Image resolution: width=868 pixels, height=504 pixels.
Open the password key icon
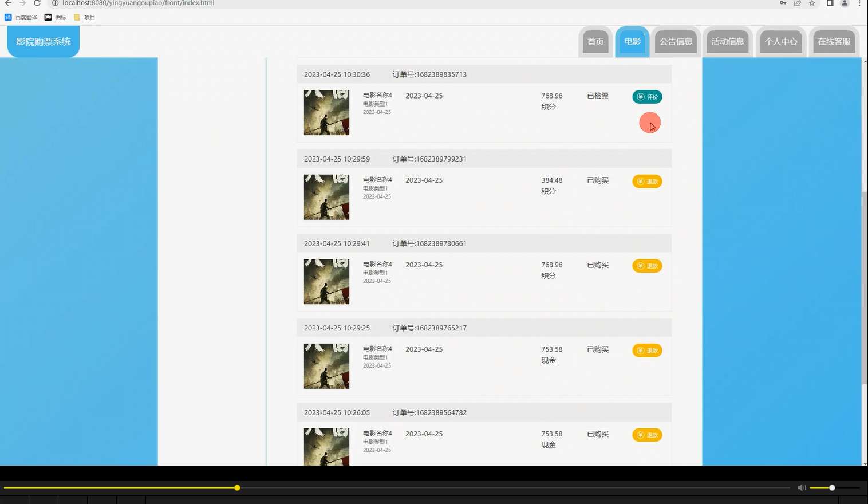(x=783, y=3)
